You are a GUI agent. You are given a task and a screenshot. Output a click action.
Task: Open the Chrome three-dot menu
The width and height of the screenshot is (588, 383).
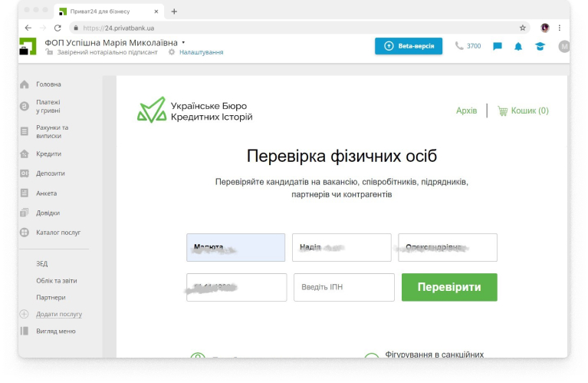coord(560,28)
